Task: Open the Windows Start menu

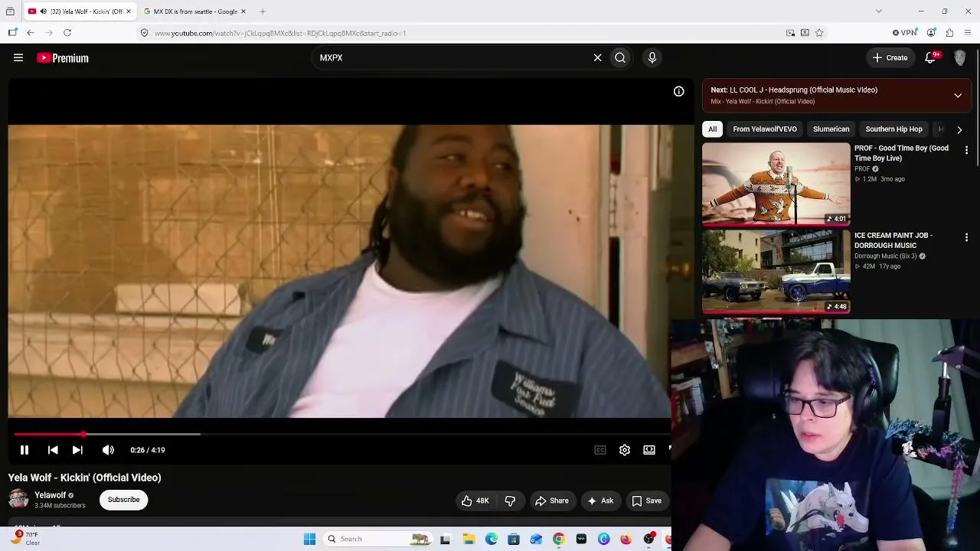Action: click(309, 539)
